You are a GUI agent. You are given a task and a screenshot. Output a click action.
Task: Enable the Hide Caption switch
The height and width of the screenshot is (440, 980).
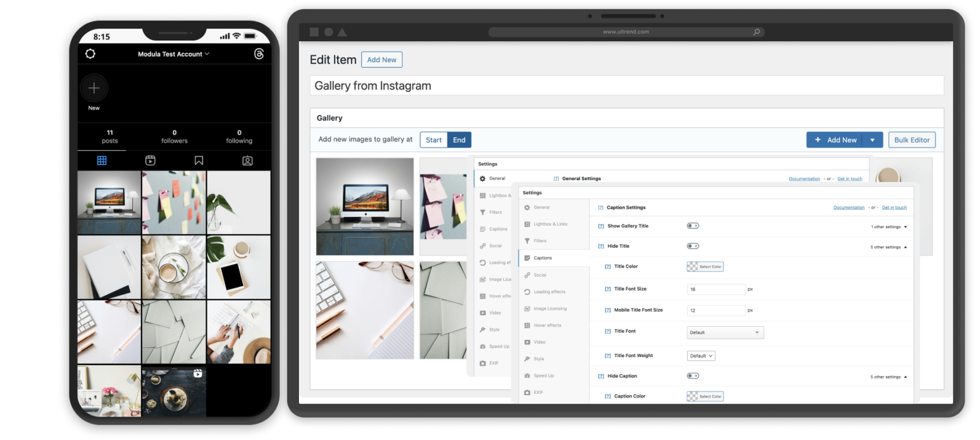[693, 376]
